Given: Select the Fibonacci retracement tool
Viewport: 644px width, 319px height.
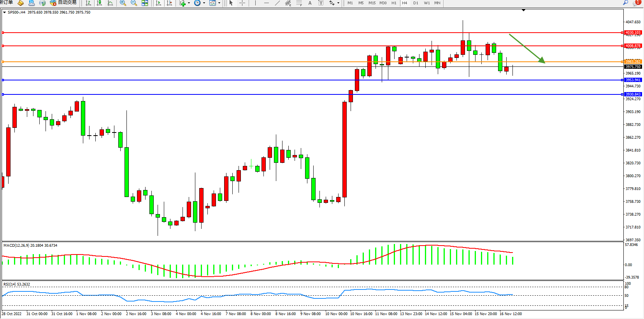Looking at the screenshot, I should pyautogui.click(x=299, y=3).
